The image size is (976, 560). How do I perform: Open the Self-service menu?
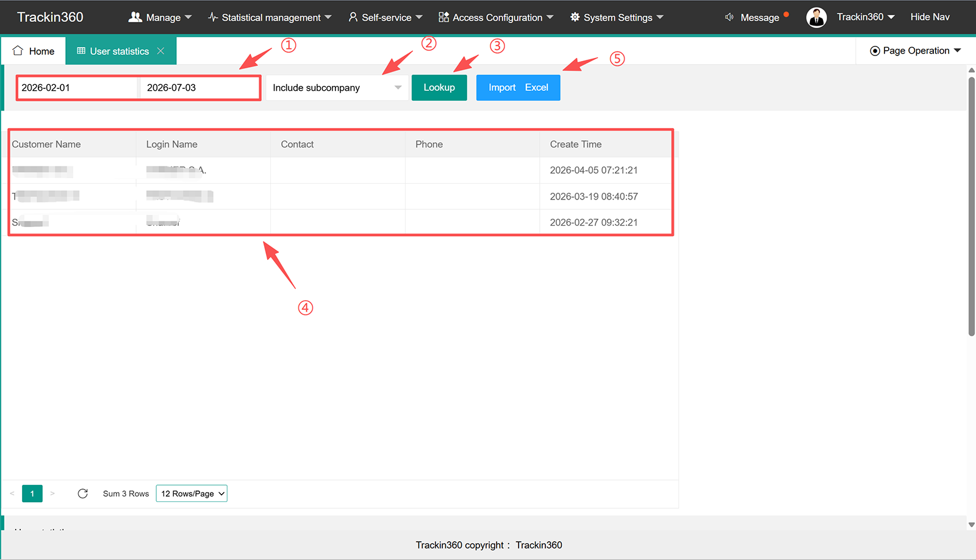(385, 17)
